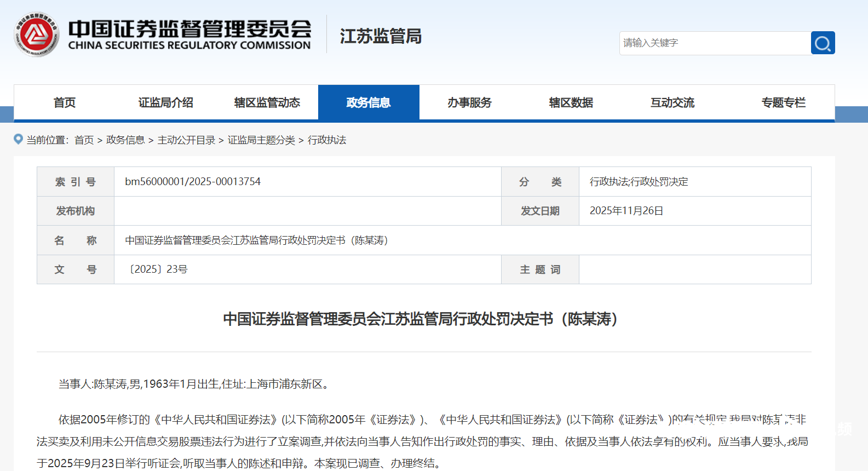Click the China Securities Regulatory Commission title text
The width and height of the screenshot is (868, 471).
189,35
